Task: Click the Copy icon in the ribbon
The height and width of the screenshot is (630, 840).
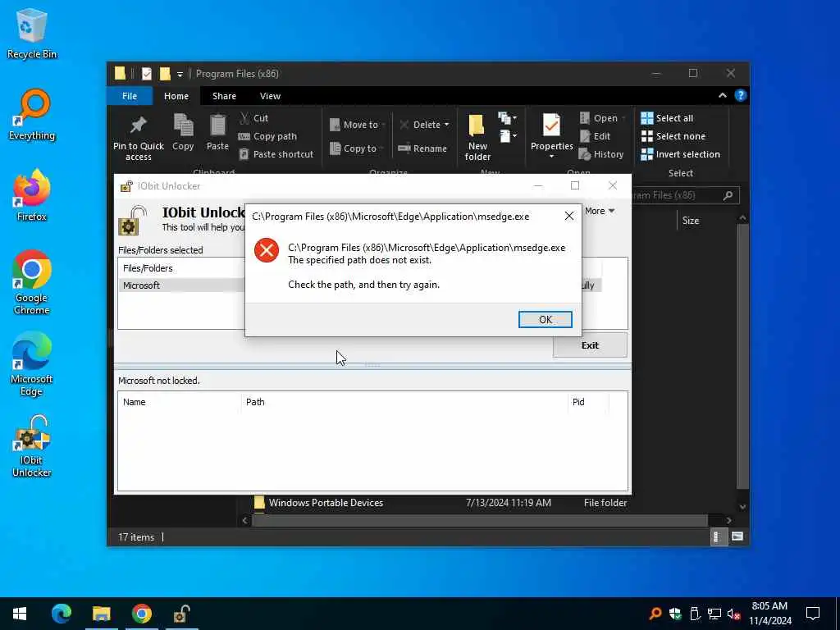Action: coord(183,125)
